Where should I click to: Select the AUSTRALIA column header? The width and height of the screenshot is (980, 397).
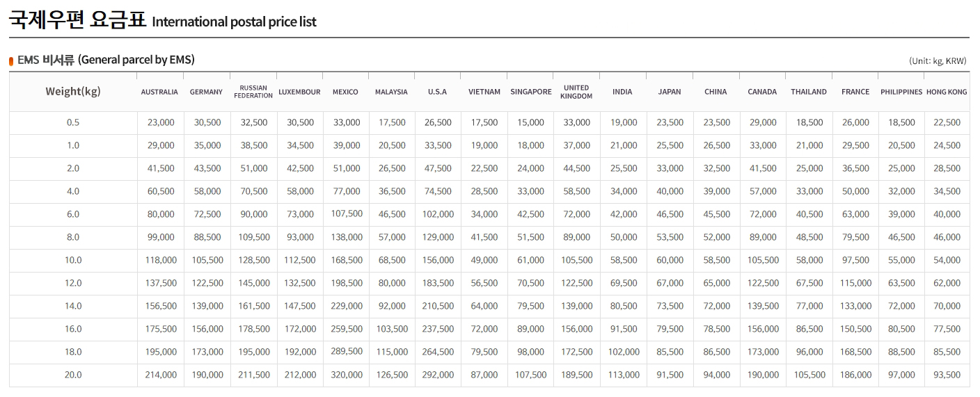pos(159,92)
